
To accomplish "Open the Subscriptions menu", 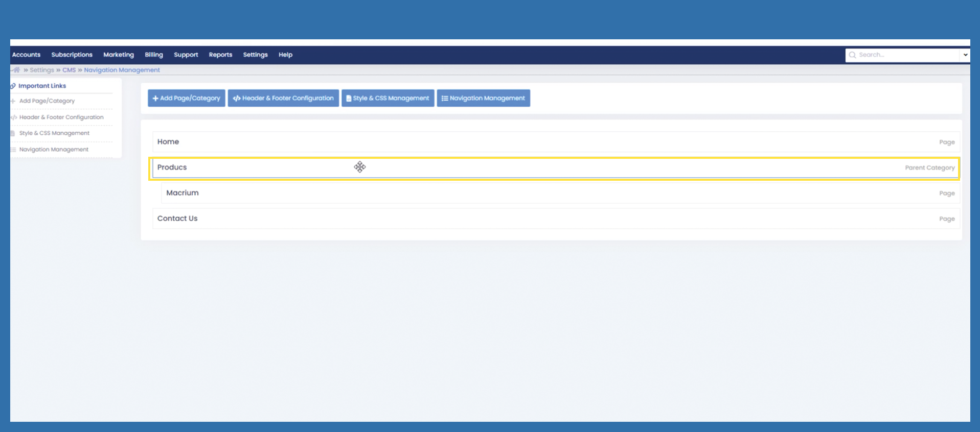I will pos(72,55).
